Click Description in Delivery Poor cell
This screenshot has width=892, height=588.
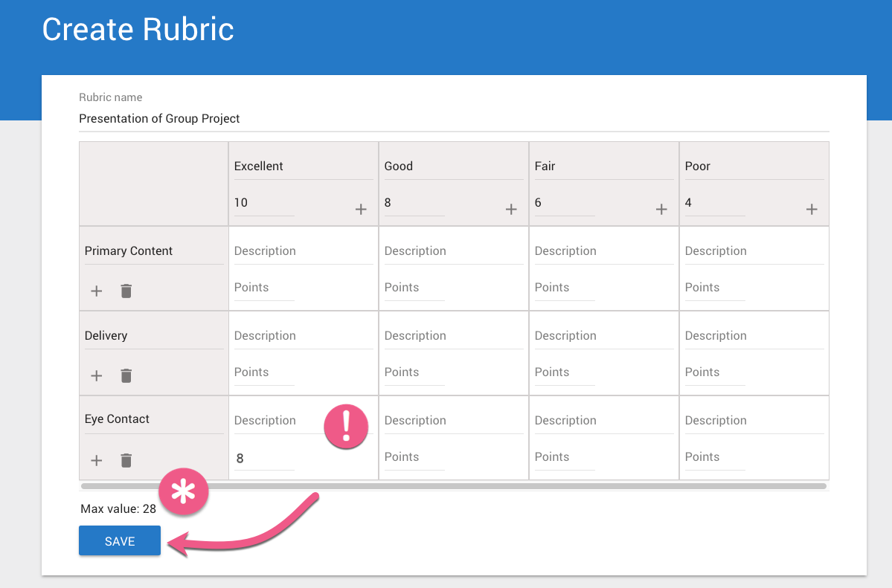point(754,336)
